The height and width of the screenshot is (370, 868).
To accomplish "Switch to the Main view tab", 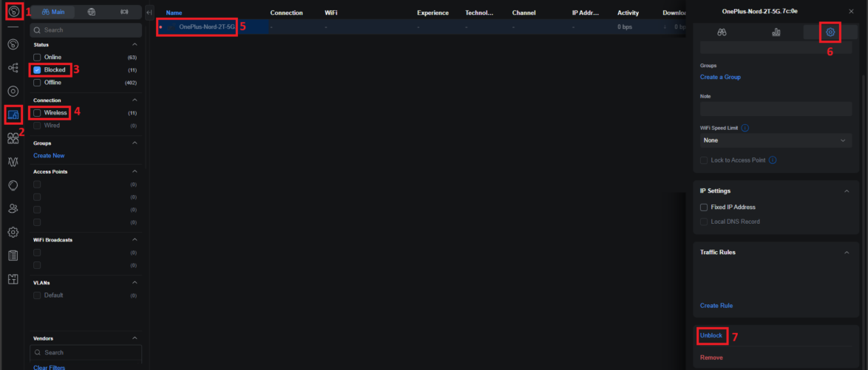I will tap(54, 13).
